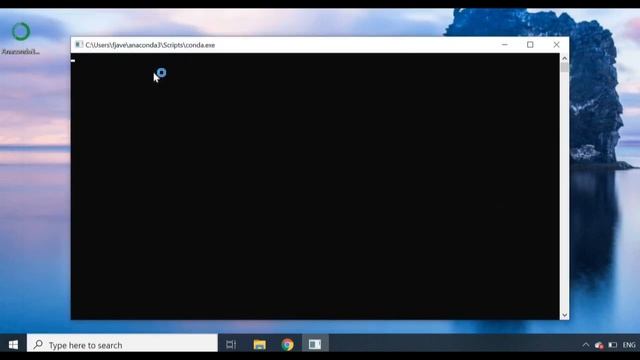Open the Windows Start menu
This screenshot has width=640, height=360.
(x=13, y=345)
